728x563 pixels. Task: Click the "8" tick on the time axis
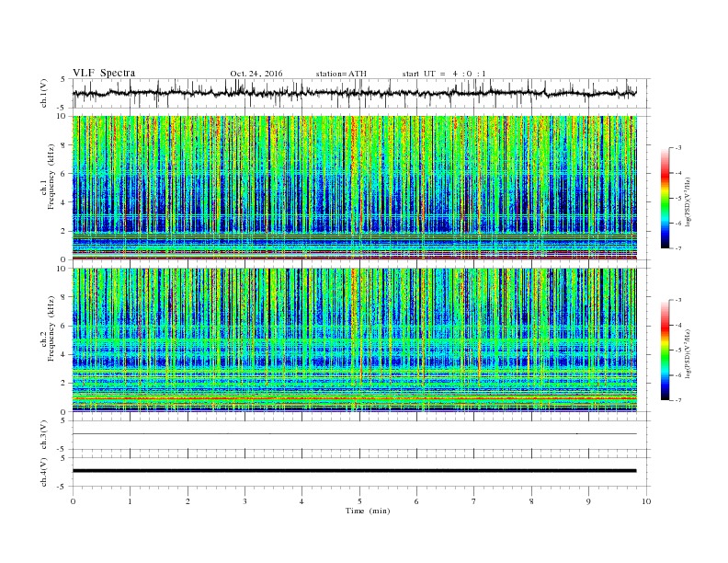click(x=531, y=501)
